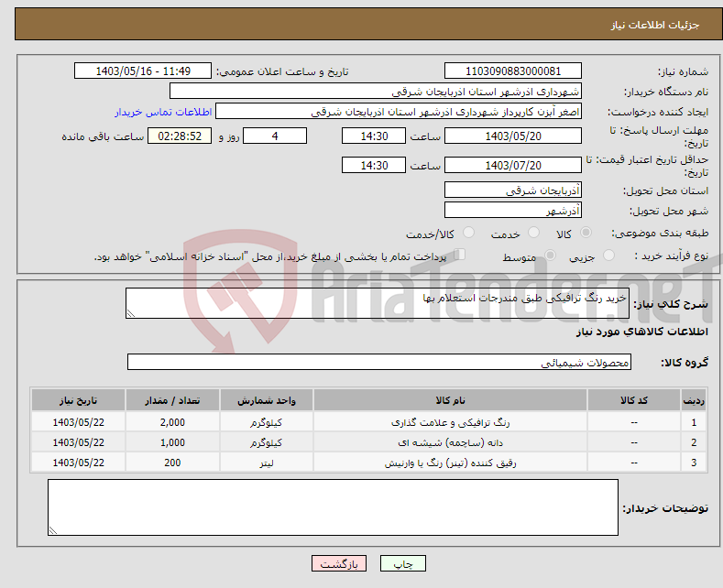Click the quantity cell 2,000
The width and height of the screenshot is (723, 588).
[x=172, y=422]
